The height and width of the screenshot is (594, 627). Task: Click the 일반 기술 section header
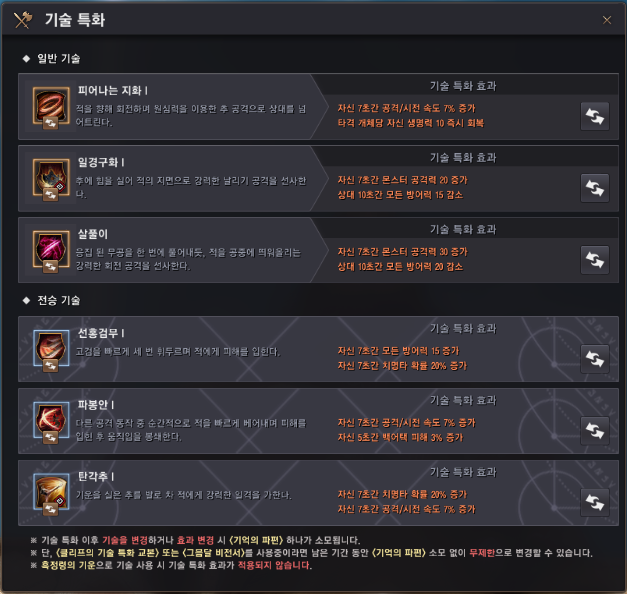click(x=58, y=59)
